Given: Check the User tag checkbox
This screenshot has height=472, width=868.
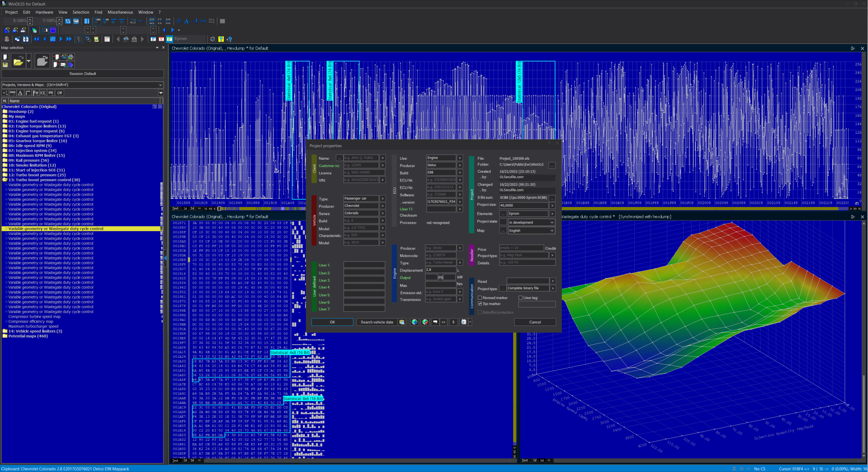Looking at the screenshot, I should (x=520, y=298).
